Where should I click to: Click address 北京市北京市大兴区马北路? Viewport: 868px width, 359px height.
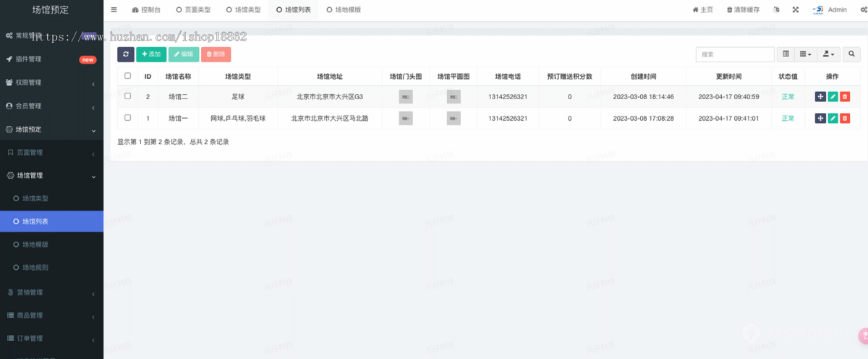click(x=330, y=118)
